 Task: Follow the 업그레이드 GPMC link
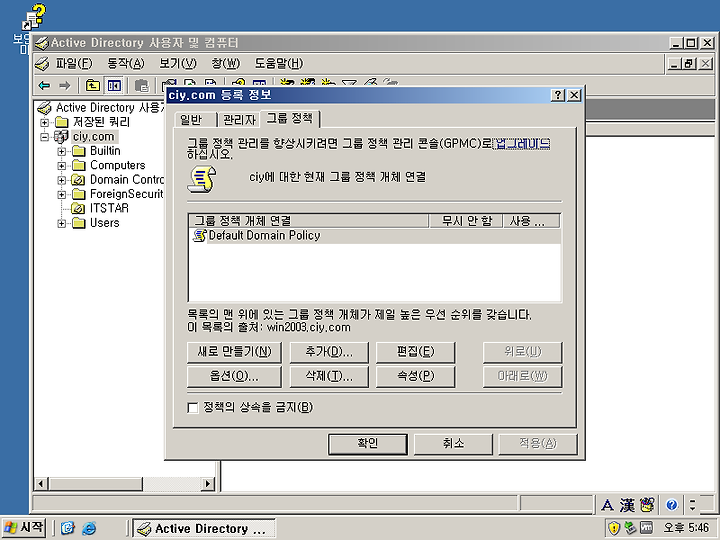click(522, 144)
